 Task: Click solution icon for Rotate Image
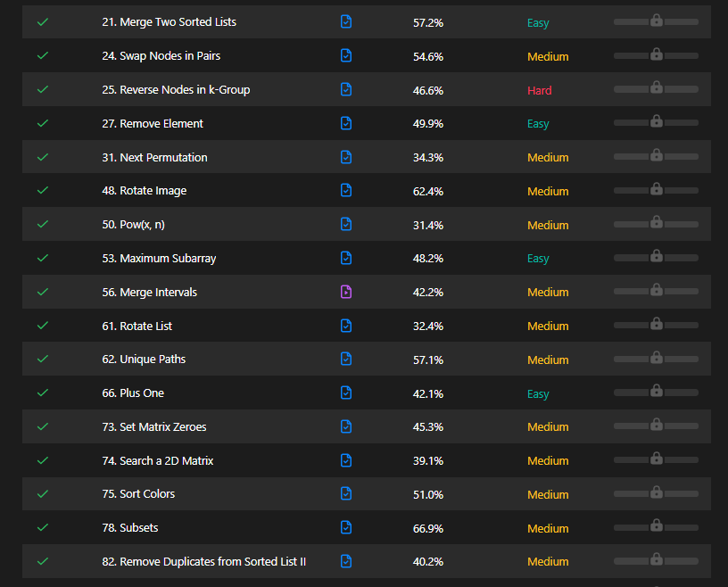point(346,190)
